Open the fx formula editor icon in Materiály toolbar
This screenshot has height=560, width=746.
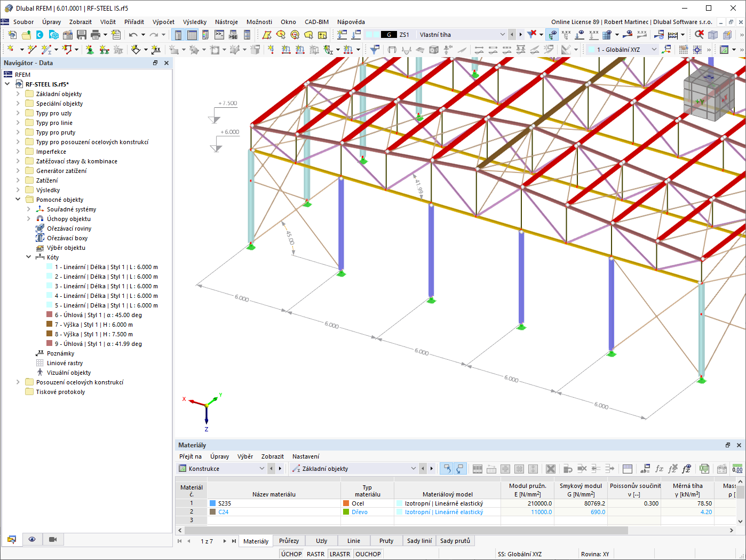660,468
